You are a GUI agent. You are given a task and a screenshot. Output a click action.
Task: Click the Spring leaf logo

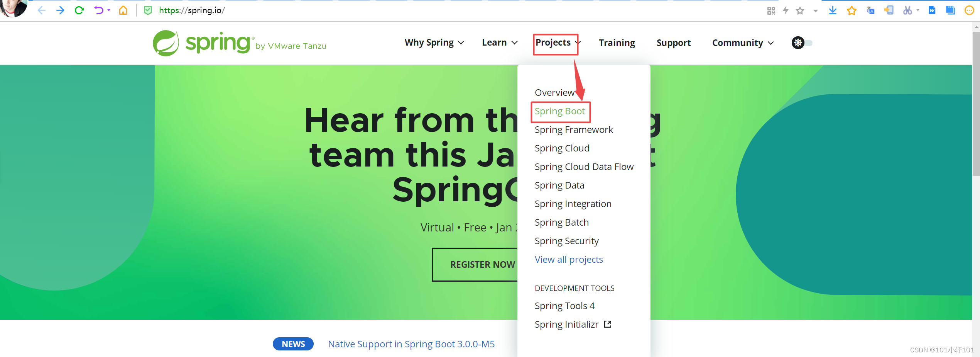(x=166, y=43)
